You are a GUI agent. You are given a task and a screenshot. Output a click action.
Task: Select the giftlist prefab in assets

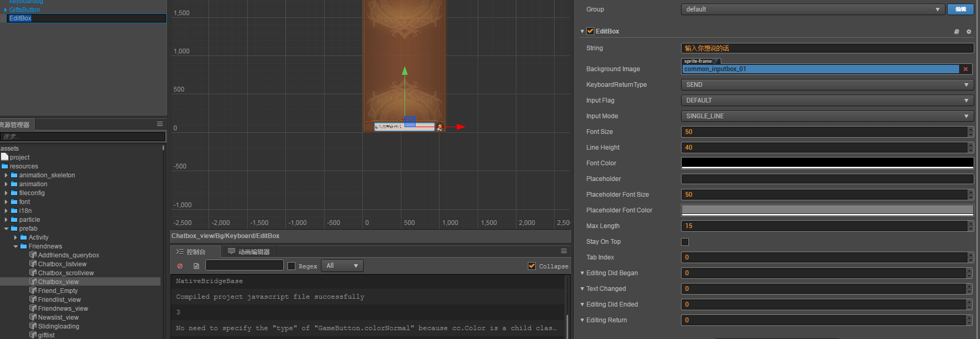coord(46,335)
